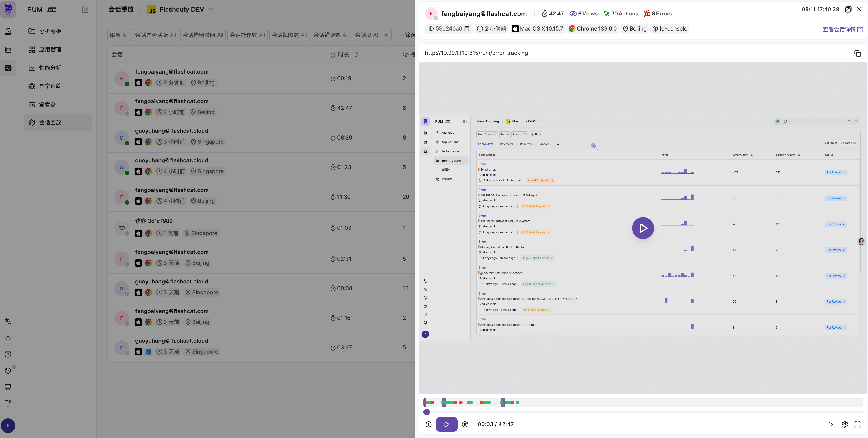Open the help question mark icon
The height and width of the screenshot is (438, 868).
coord(8,354)
